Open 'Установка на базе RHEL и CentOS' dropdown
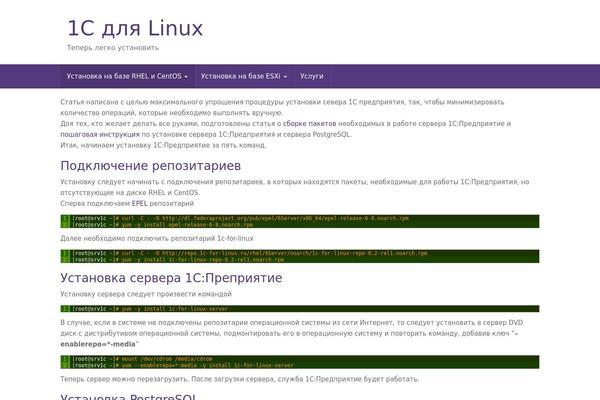 (127, 76)
